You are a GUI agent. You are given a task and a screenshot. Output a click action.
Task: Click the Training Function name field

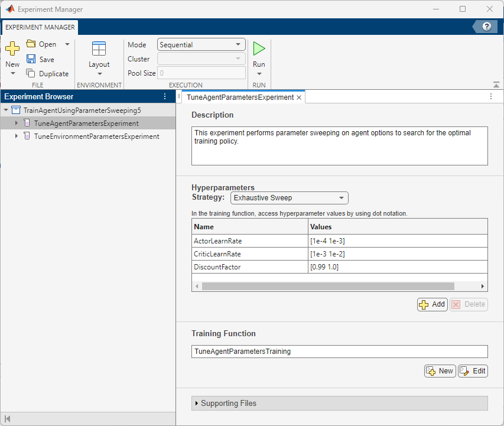339,352
